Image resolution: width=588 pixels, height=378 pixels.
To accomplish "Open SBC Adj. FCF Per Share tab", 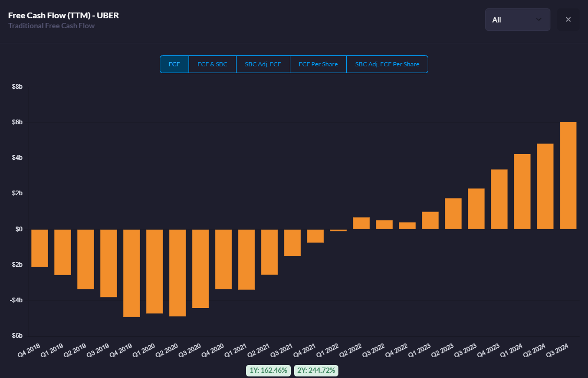I will tap(387, 64).
